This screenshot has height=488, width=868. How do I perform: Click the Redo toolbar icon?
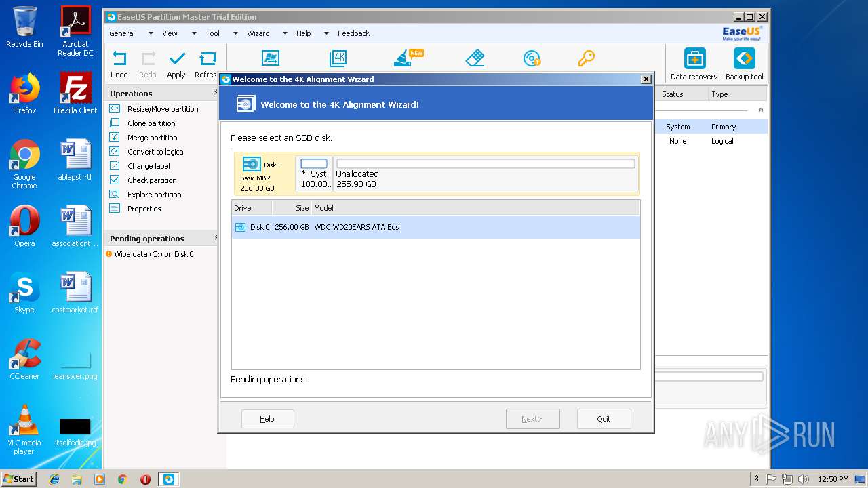click(148, 58)
